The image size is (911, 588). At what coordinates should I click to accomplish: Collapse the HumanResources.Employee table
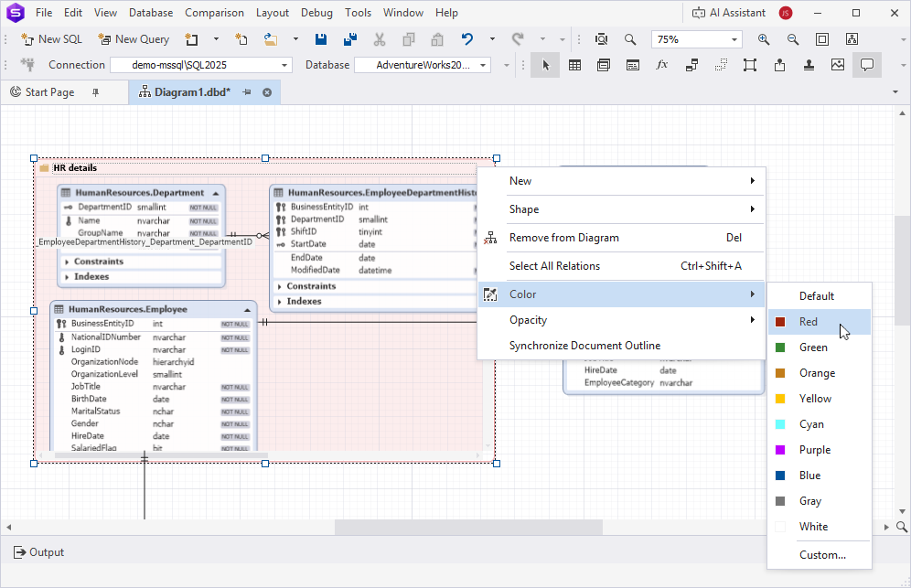248,310
